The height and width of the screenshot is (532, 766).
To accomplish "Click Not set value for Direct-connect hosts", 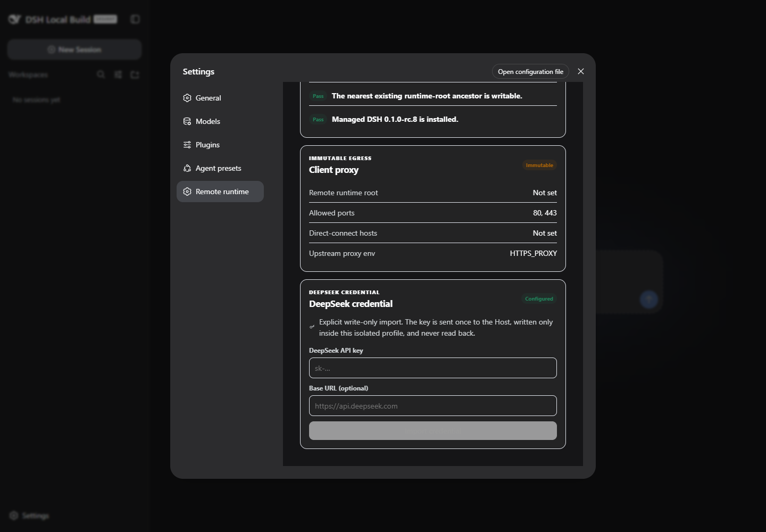I will 545,233.
